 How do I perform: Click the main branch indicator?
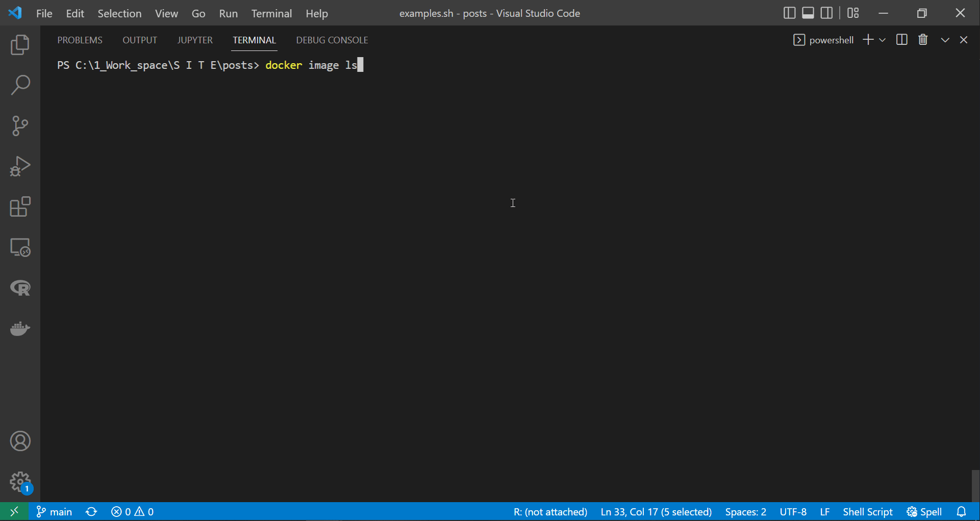tap(54, 511)
